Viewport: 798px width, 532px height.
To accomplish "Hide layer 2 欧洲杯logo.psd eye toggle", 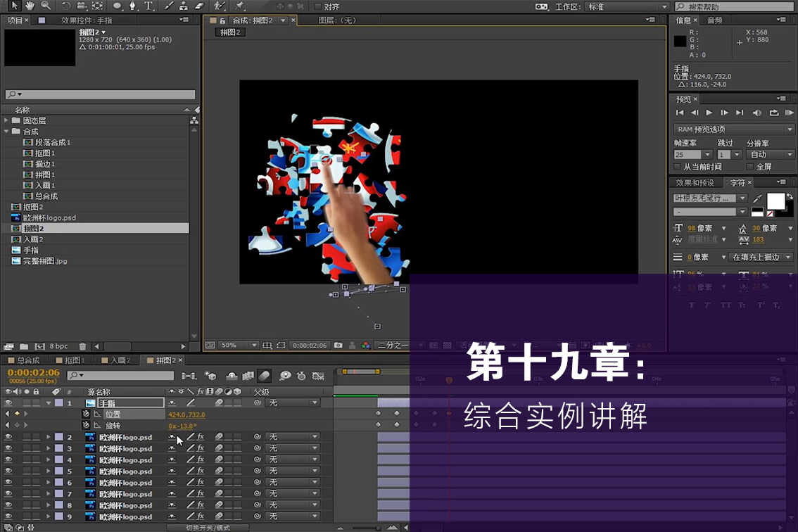I will coord(8,437).
